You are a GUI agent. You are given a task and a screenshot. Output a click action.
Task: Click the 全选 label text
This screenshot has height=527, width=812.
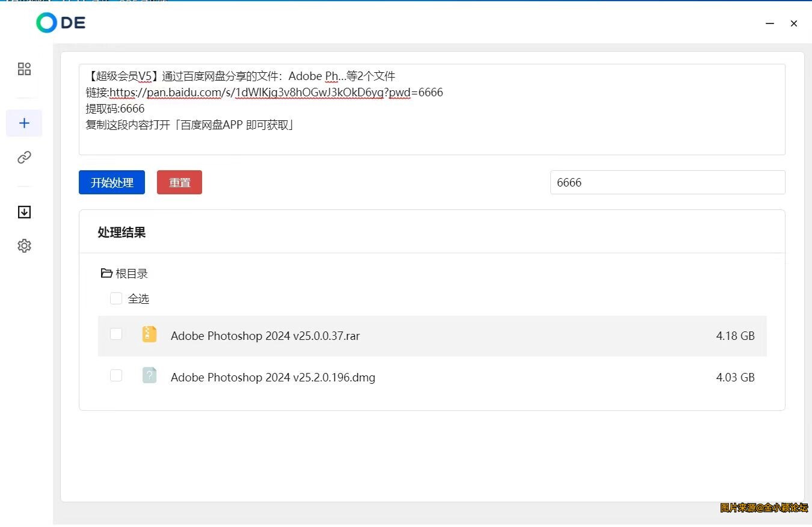click(138, 299)
